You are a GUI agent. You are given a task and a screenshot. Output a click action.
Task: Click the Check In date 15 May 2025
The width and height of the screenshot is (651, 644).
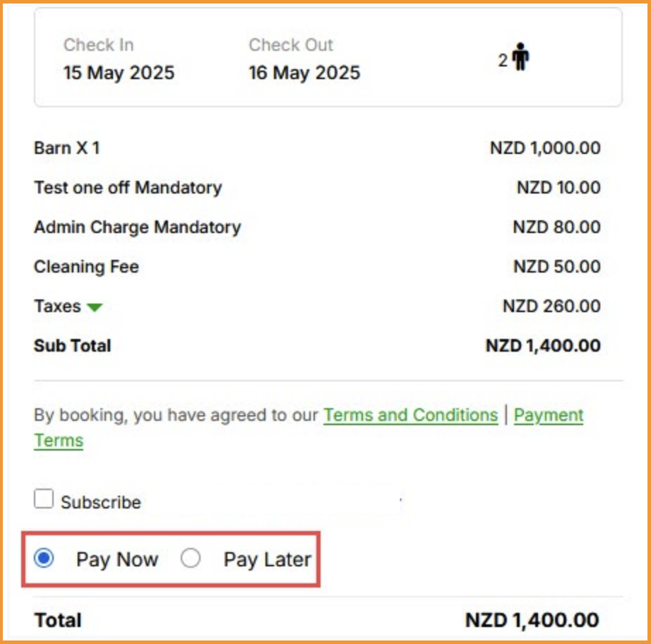[x=119, y=73]
